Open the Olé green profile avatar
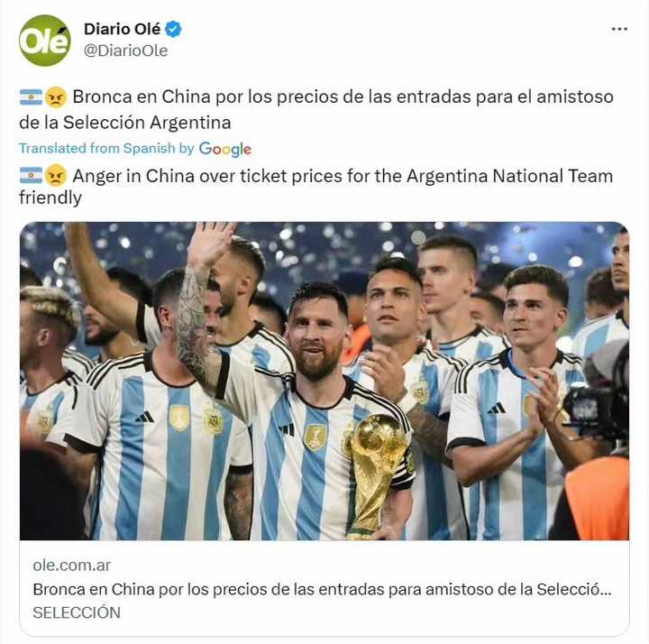 coord(45,41)
